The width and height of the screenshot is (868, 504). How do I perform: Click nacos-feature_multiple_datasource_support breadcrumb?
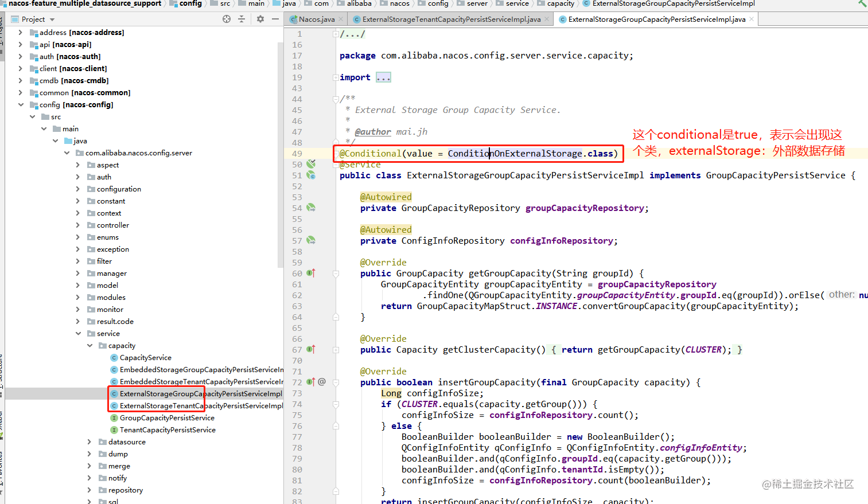click(x=85, y=3)
